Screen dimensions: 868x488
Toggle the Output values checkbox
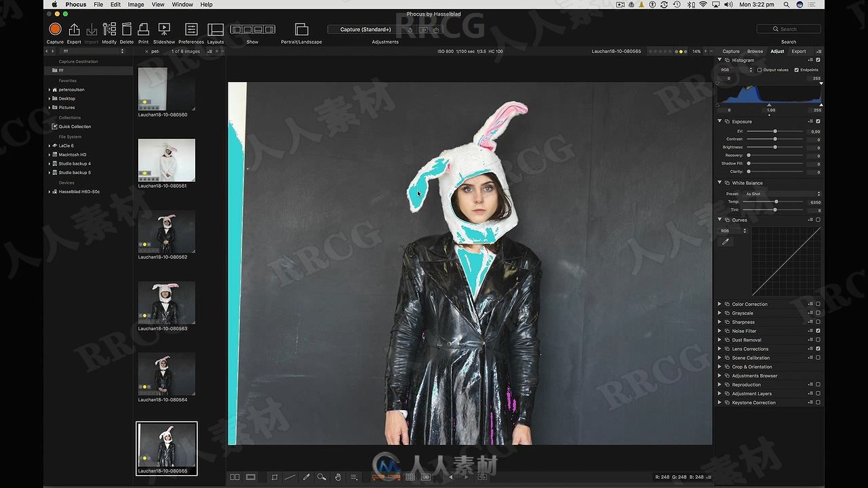click(x=759, y=70)
